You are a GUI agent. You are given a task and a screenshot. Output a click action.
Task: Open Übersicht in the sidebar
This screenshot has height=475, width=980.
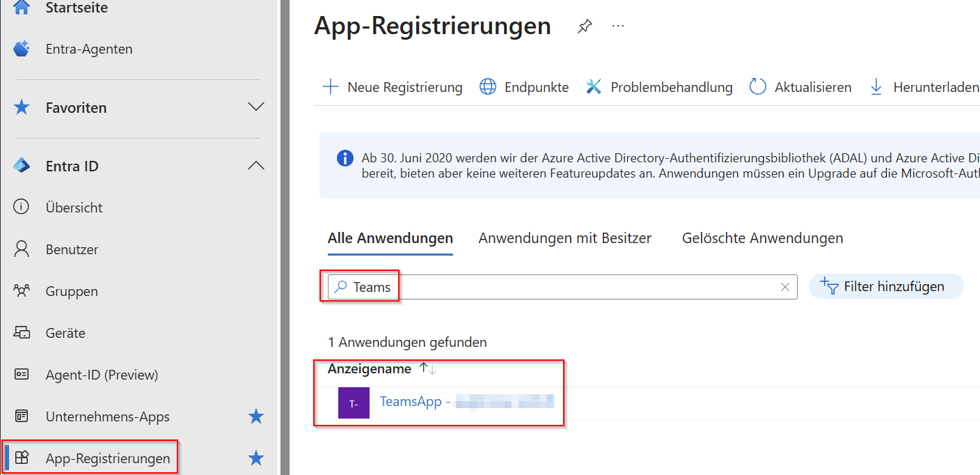74,208
